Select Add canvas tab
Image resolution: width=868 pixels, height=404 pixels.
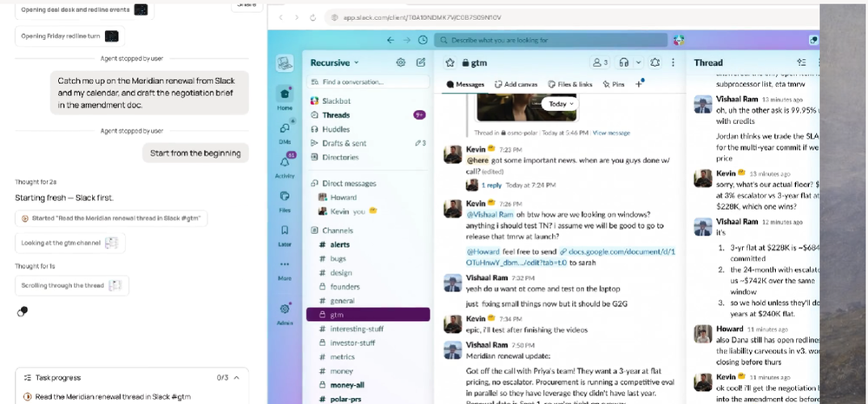tap(516, 85)
